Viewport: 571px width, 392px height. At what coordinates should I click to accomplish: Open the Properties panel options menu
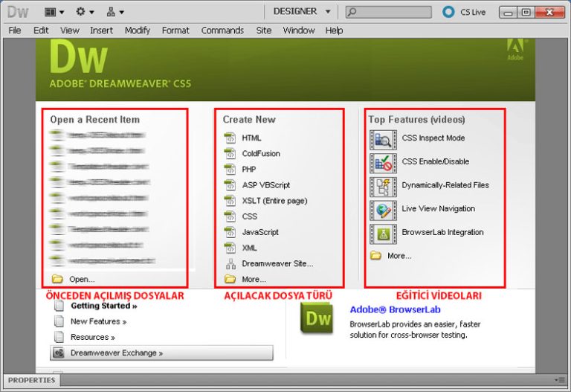(559, 380)
